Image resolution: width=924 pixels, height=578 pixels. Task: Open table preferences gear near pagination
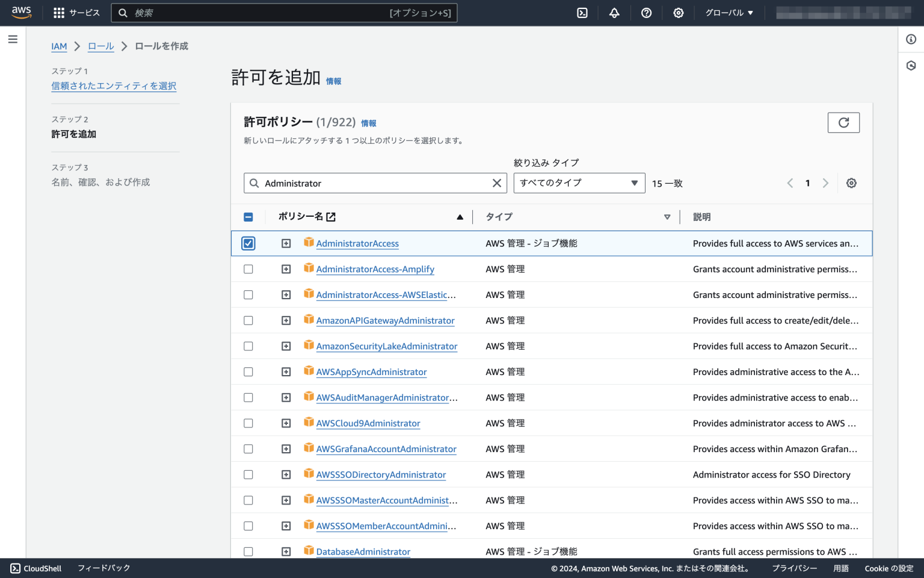(x=851, y=183)
